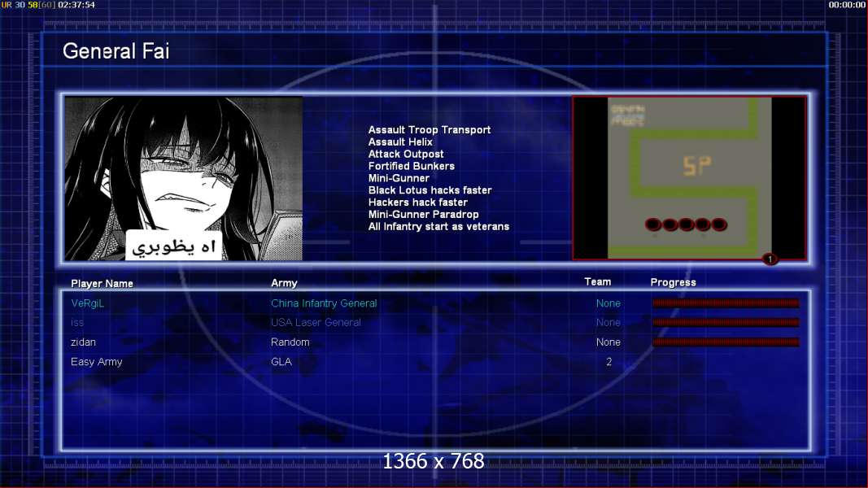Click the numbered 1 badge on map preview

(770, 259)
